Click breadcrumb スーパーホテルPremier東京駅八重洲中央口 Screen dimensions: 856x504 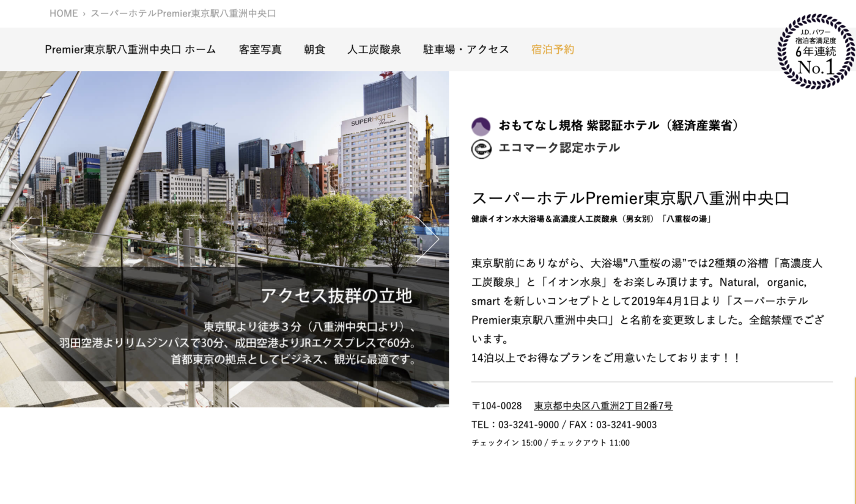click(183, 13)
